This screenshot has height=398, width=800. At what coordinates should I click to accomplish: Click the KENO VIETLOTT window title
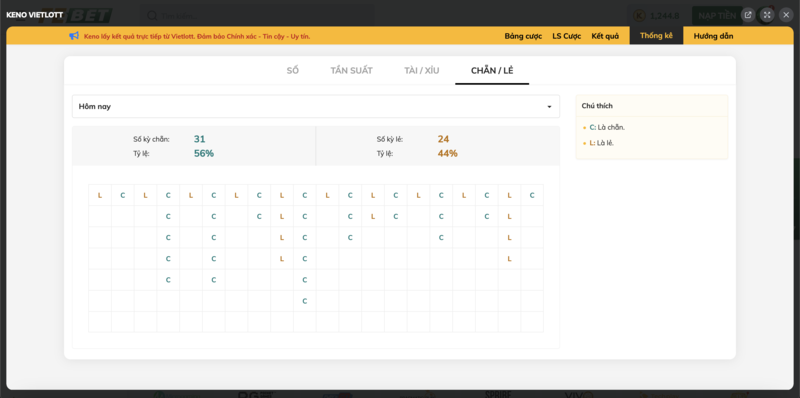pyautogui.click(x=34, y=15)
